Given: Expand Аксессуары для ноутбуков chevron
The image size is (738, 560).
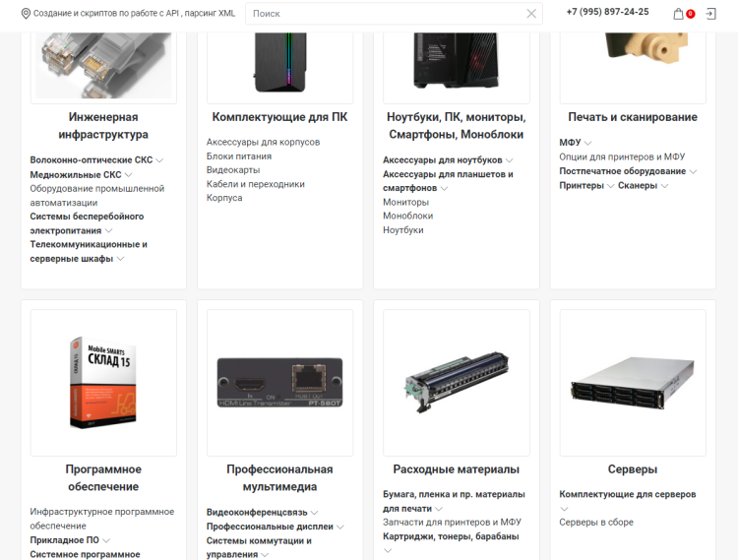Looking at the screenshot, I should click(x=510, y=160).
